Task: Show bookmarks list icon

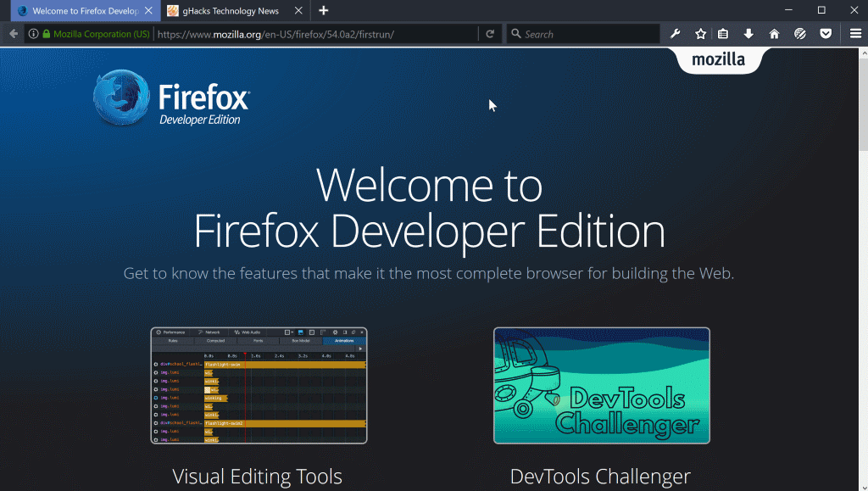Action: [723, 34]
